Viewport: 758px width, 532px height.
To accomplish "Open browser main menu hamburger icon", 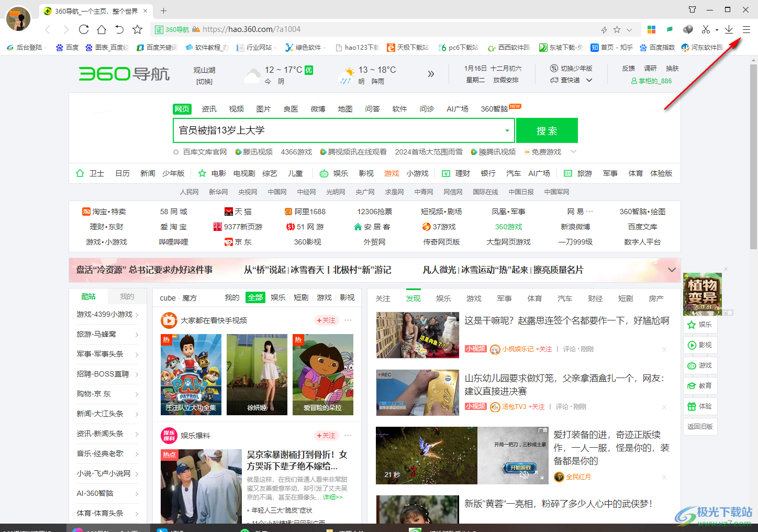I will pos(746,30).
